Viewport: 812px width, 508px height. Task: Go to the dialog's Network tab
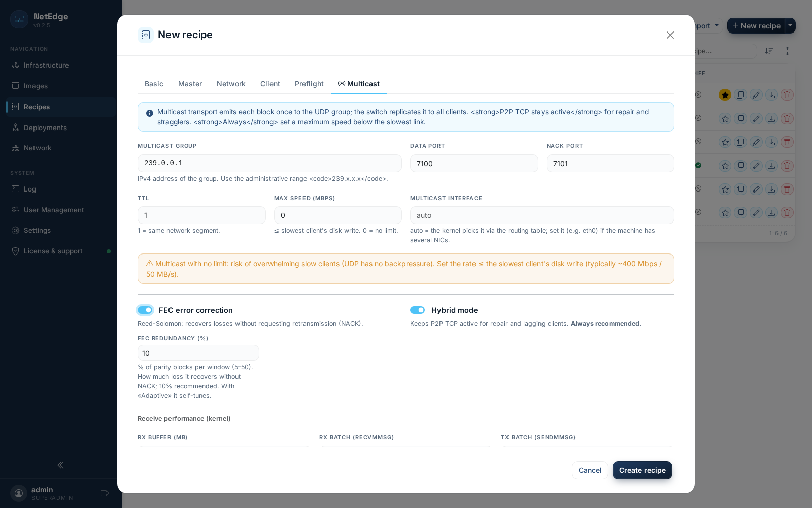point(231,84)
